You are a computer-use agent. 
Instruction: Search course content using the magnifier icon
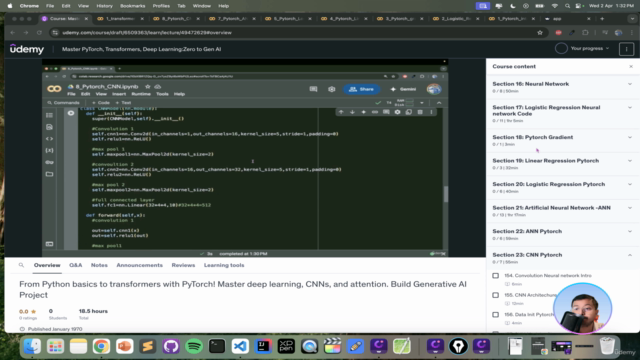pyautogui.click(x=21, y=265)
